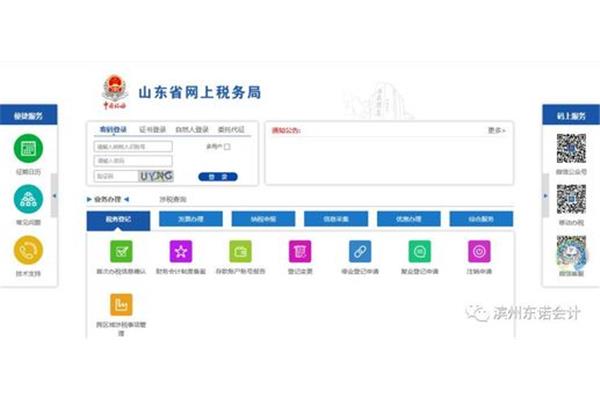Screen dimensions: 600x400
Task: Open the 综合服务 category tab
Action: tap(481, 219)
